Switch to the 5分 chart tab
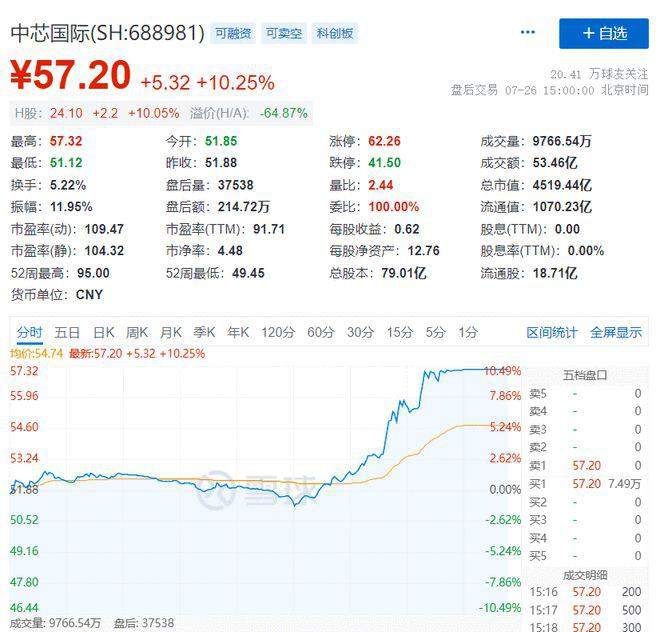 (435, 332)
